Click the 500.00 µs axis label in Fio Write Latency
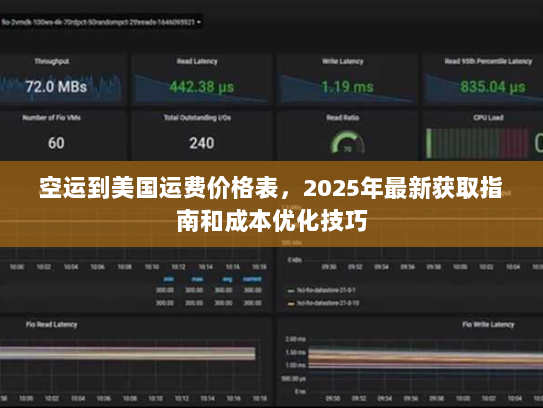Image resolution: width=543 pixels, height=408 pixels. pos(293,379)
